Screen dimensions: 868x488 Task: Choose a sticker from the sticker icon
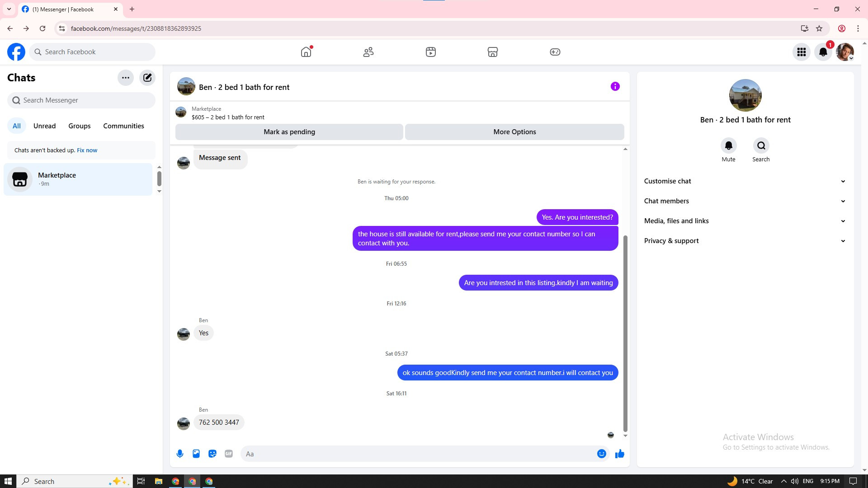click(x=212, y=454)
